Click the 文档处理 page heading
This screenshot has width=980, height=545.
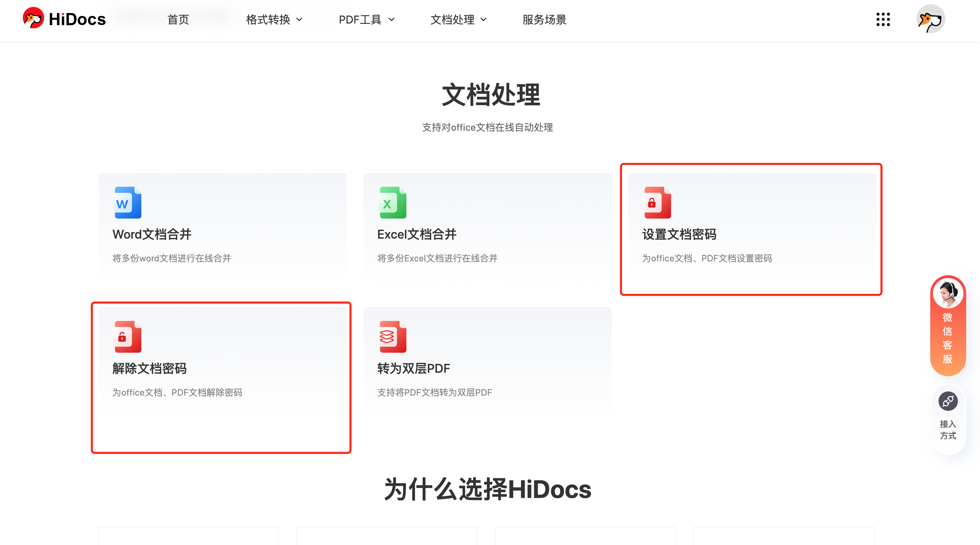point(491,94)
